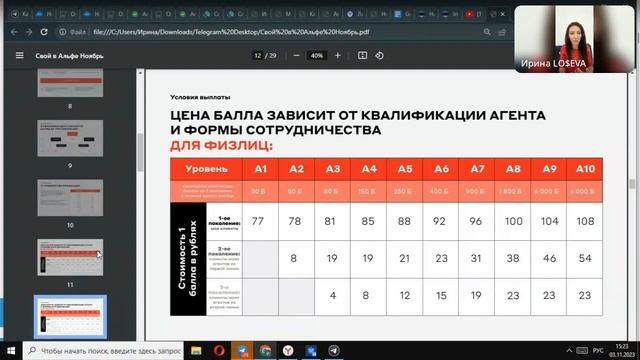Select page 9 thumbnail in sidebar
640x360 pixels.
[x=70, y=138]
